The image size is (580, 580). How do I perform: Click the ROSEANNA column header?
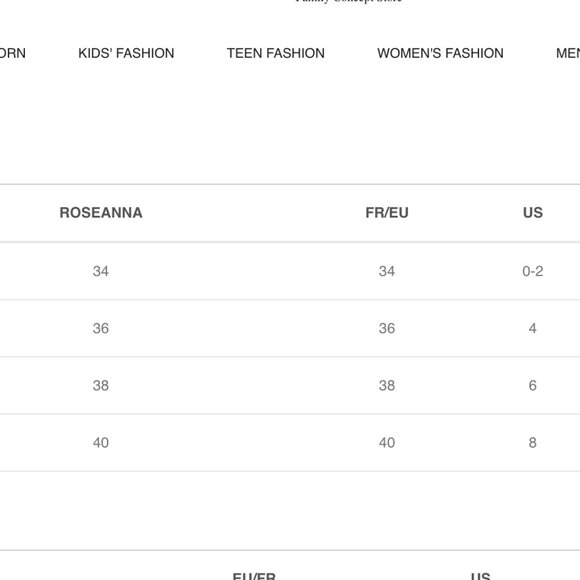(x=101, y=213)
